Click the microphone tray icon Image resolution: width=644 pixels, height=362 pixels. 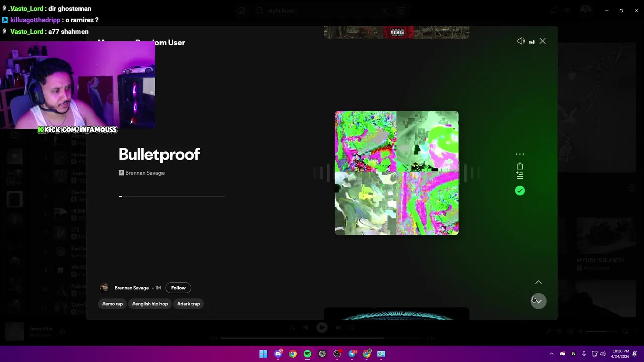pos(584,354)
